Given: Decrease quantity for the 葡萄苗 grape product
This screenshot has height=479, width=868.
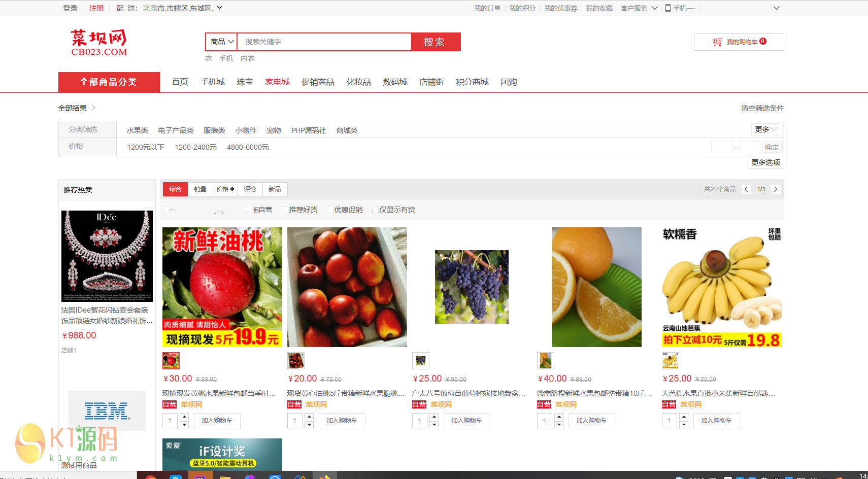Looking at the screenshot, I should (x=434, y=425).
